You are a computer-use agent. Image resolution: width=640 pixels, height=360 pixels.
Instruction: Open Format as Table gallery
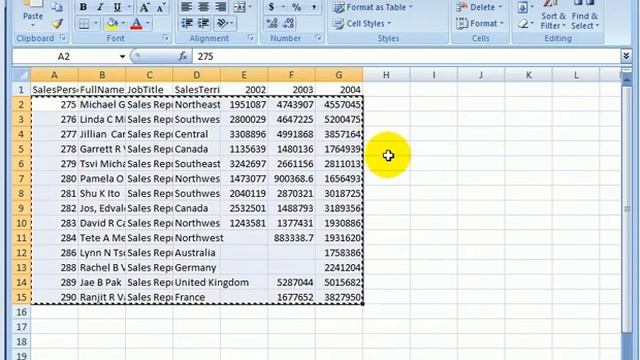372,7
